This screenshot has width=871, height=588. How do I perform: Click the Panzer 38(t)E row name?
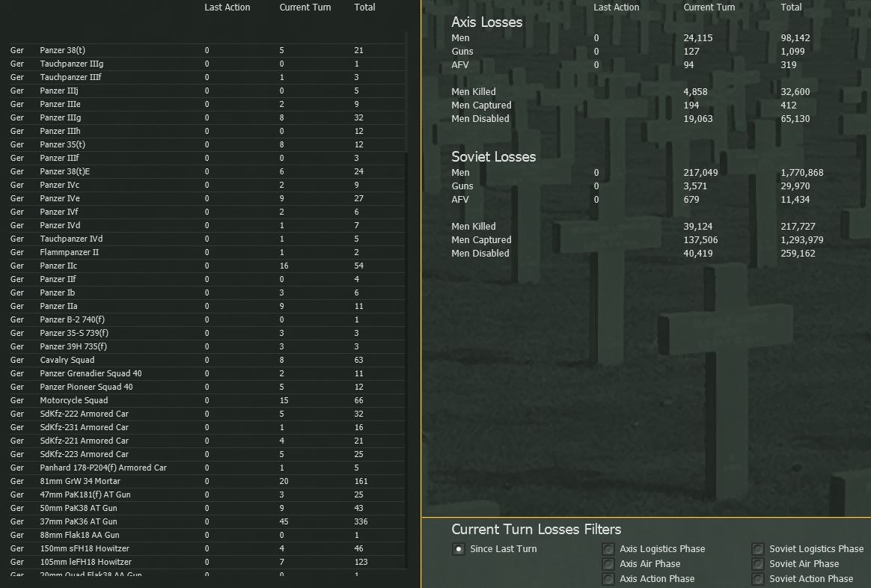tap(65, 171)
